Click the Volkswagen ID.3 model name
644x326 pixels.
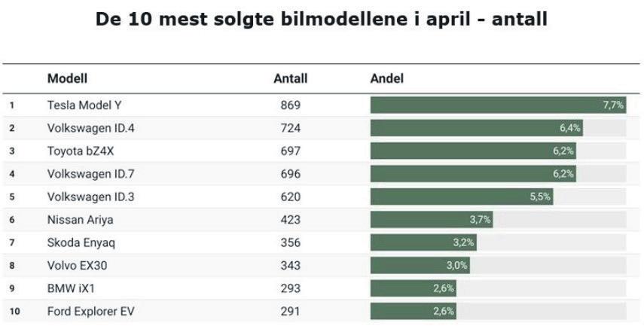coord(90,197)
